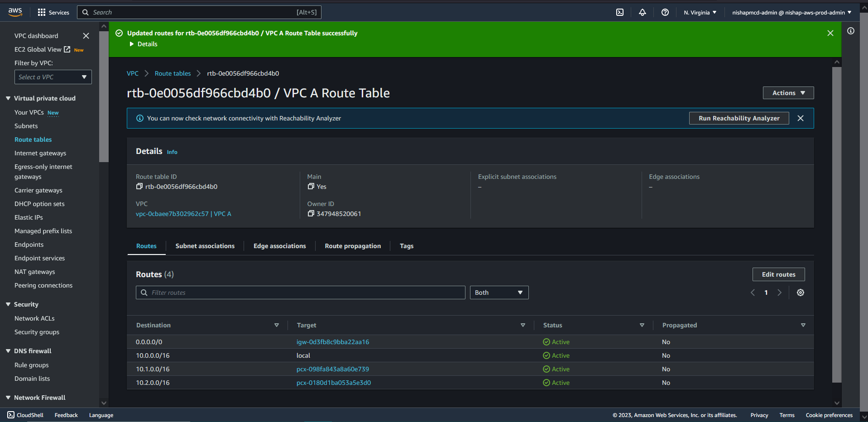Viewport: 868px width, 422px height.
Task: Open CloudShell icon in top navigation bar
Action: (620, 12)
